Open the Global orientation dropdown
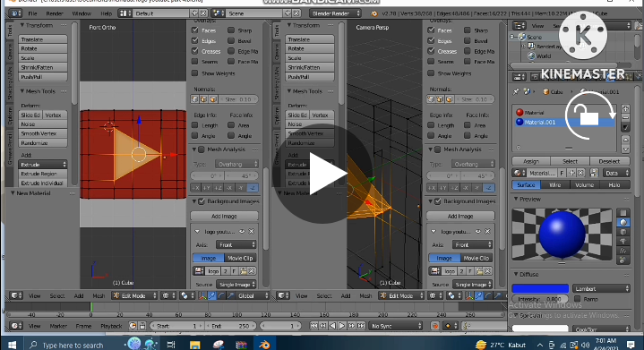The width and height of the screenshot is (644, 350). [253, 295]
